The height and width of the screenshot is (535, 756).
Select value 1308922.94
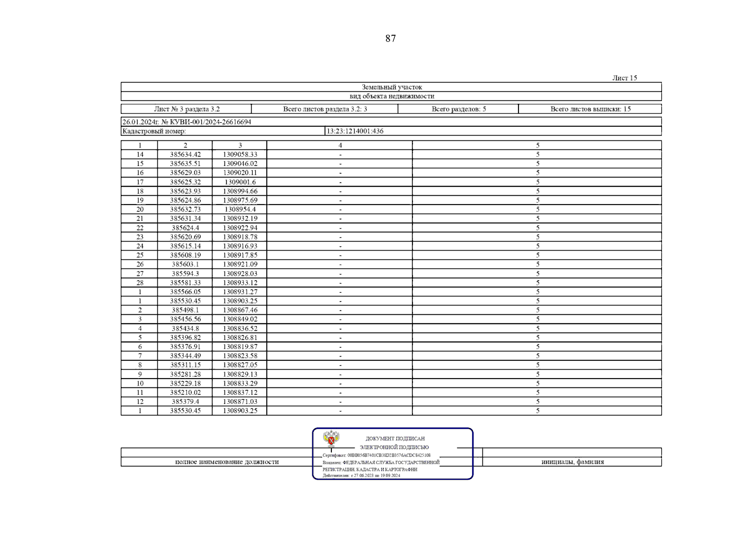point(240,228)
